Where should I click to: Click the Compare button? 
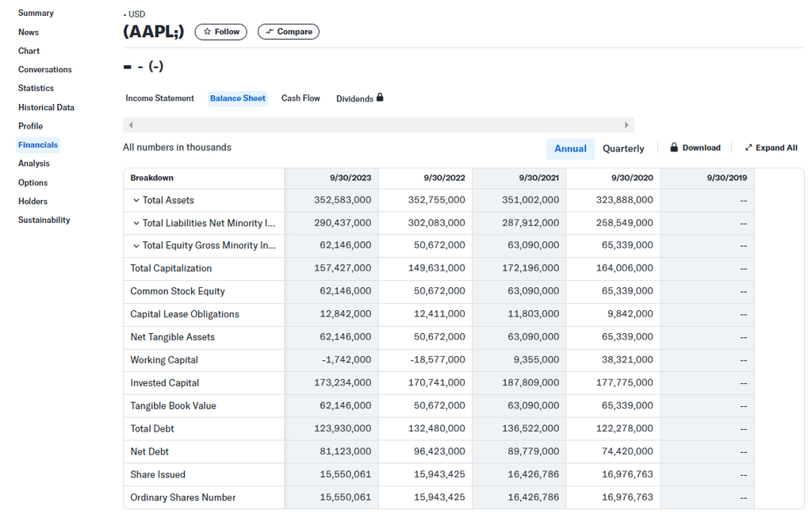point(289,32)
